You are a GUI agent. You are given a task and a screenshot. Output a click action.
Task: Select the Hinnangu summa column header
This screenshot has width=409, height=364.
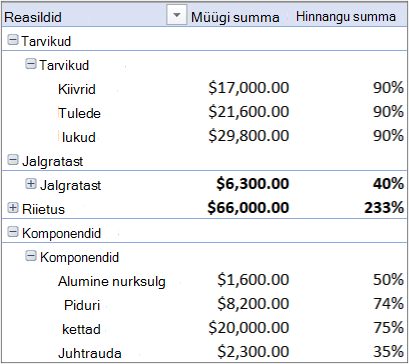[x=346, y=17]
